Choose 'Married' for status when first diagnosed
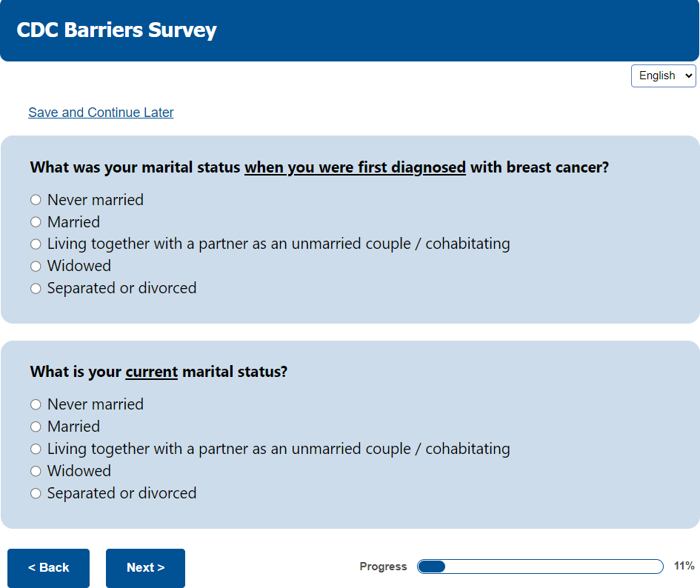The height and width of the screenshot is (588, 700). [x=36, y=222]
